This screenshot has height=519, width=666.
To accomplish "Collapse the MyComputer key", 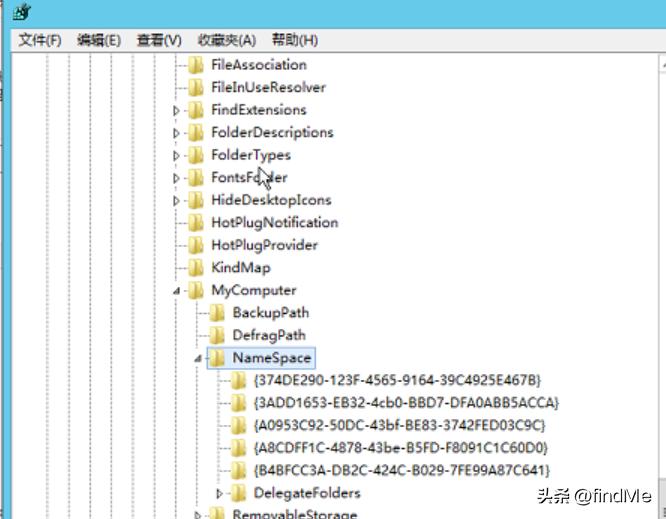I will 176,291.
